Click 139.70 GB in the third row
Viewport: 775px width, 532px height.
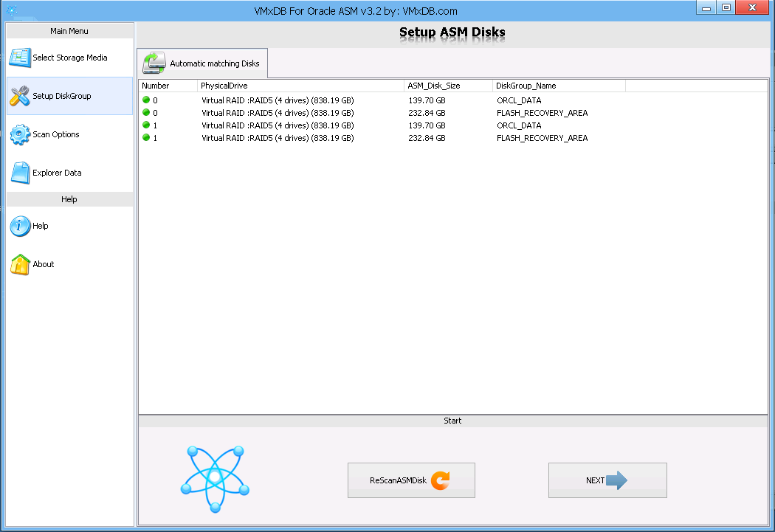[427, 125]
